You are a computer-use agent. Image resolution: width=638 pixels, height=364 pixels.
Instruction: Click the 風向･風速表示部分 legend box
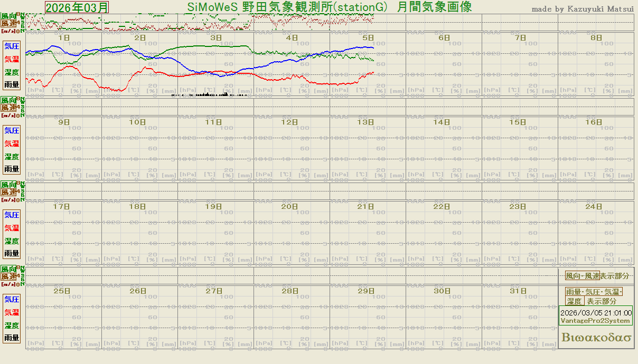(597, 276)
